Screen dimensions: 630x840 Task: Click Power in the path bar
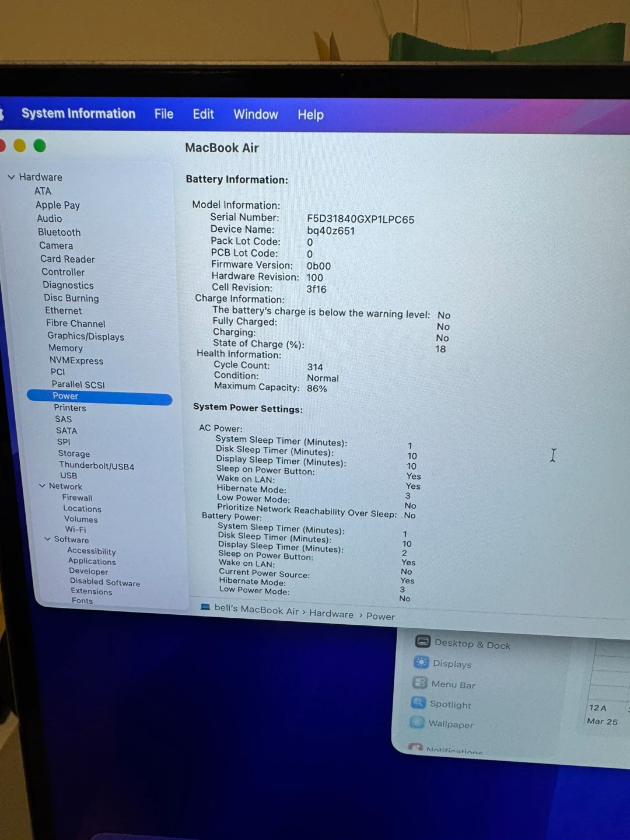pos(380,617)
